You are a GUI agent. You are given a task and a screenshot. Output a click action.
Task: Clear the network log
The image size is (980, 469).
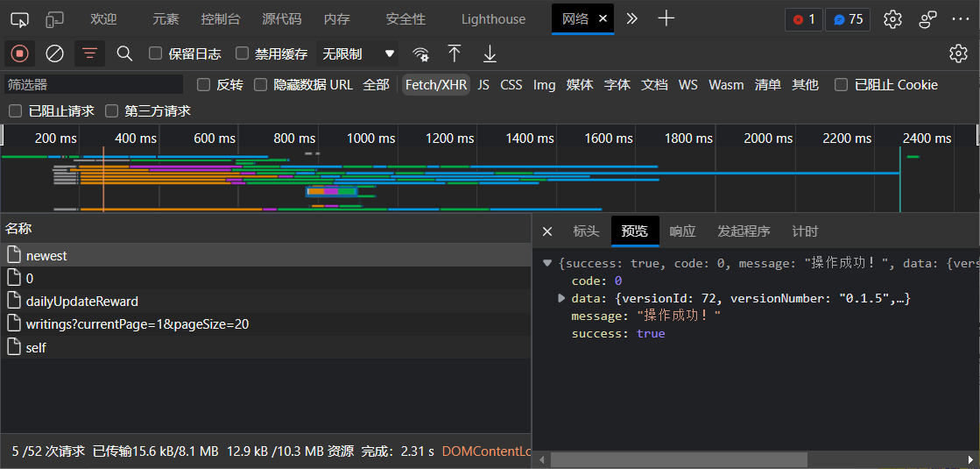pyautogui.click(x=55, y=53)
